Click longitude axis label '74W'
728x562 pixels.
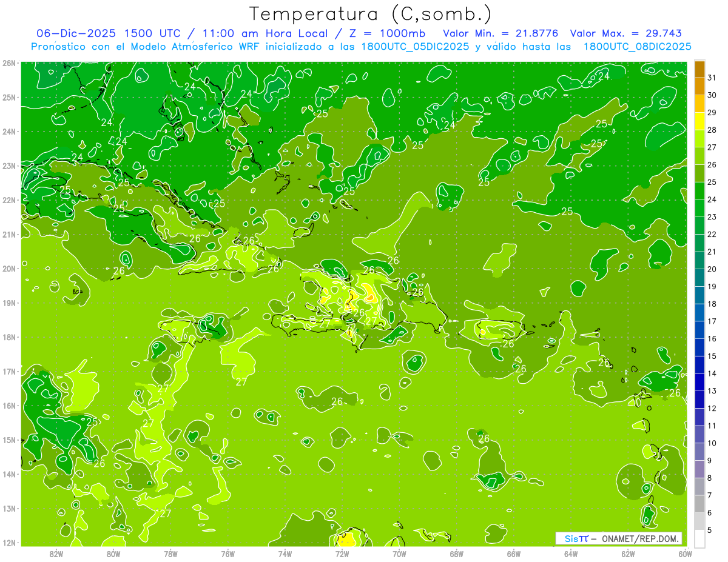[x=285, y=554]
